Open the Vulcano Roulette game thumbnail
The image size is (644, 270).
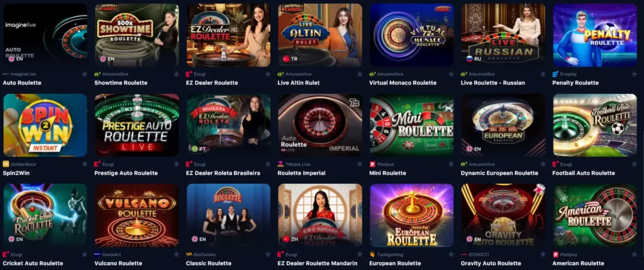[136, 215]
